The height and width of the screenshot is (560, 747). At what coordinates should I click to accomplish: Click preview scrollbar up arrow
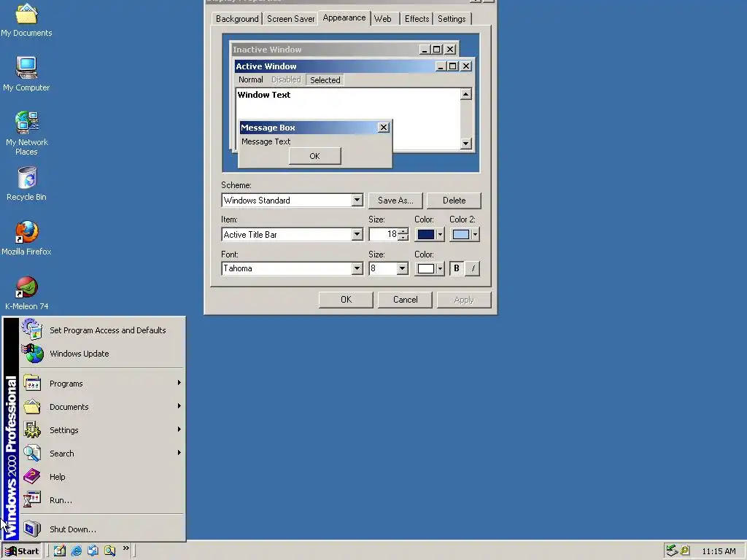(x=466, y=94)
